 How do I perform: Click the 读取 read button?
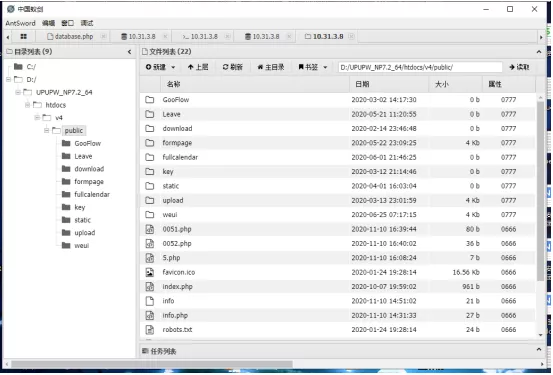[519, 67]
